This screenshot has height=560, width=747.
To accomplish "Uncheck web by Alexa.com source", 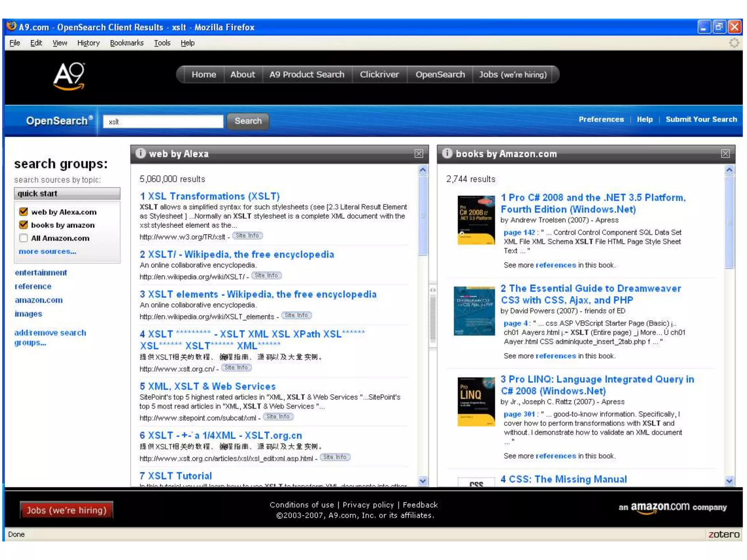I will [x=24, y=212].
